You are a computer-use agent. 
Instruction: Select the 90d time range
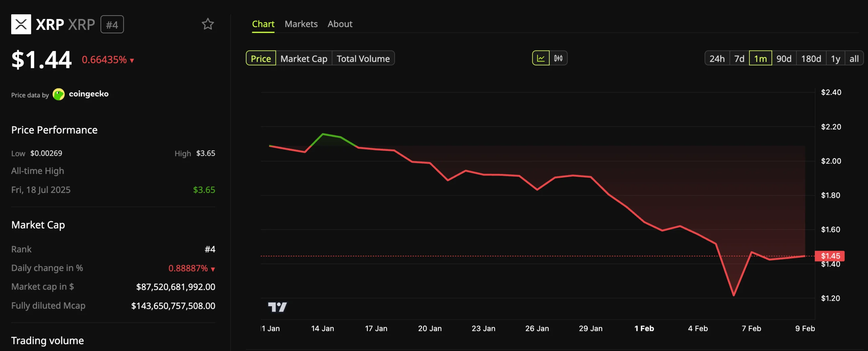784,58
